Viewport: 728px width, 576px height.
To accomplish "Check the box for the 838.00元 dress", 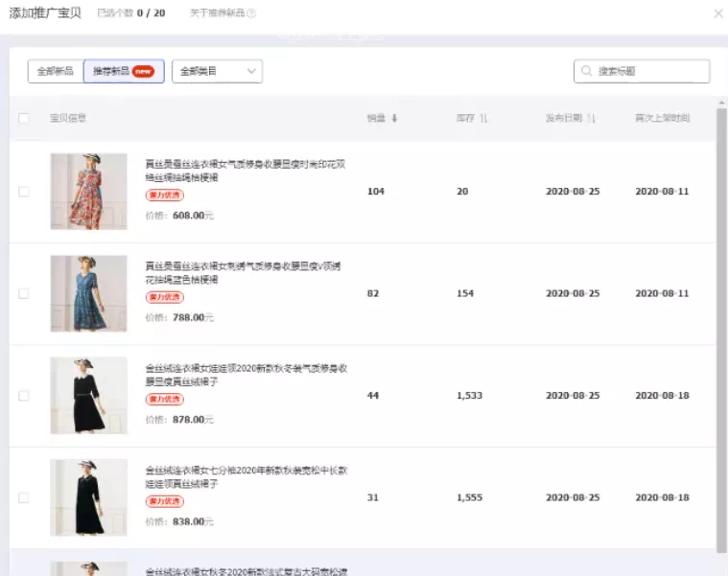I will (24, 497).
